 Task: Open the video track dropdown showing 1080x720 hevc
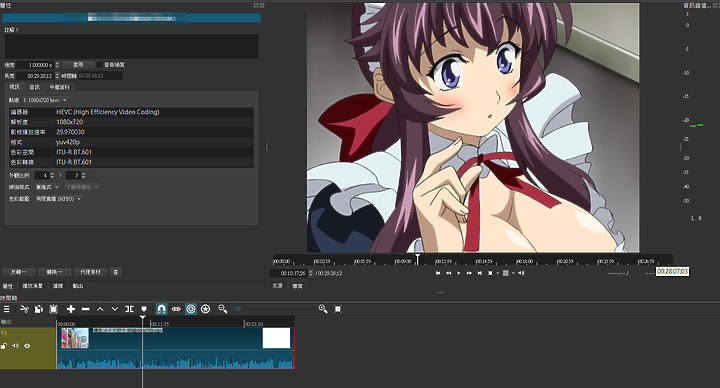click(x=44, y=100)
